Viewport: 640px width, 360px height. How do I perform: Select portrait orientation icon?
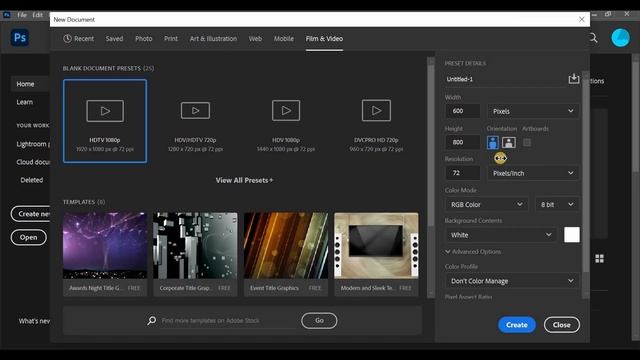tap(493, 142)
